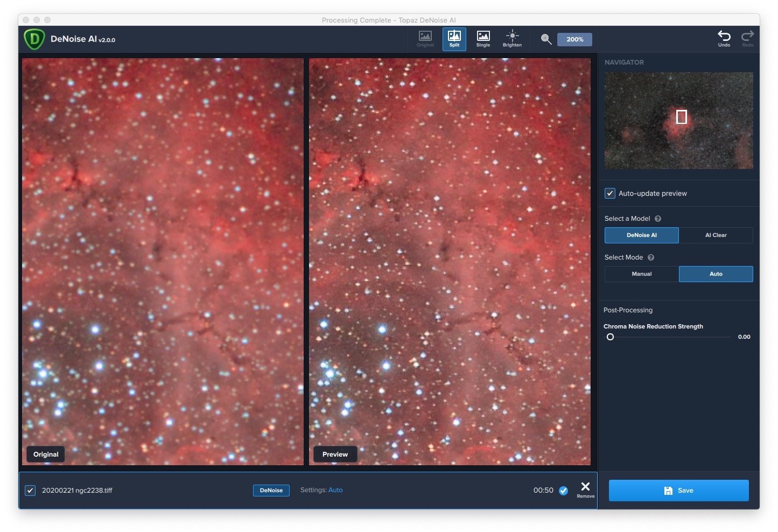Image resolution: width=778 pixels, height=532 pixels.
Task: Click the Chroma Noise Reduction Strength label
Action: [653, 326]
